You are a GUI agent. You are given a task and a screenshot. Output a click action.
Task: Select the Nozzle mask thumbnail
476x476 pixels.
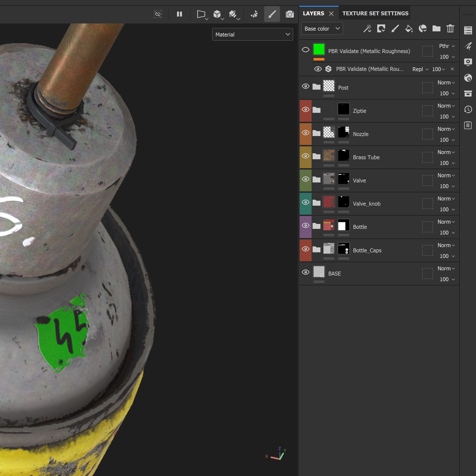click(343, 133)
